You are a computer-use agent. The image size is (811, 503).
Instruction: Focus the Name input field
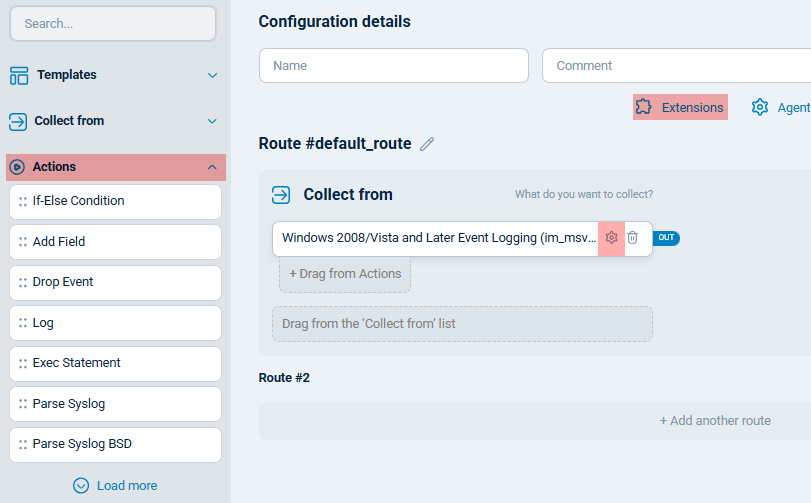[393, 66]
